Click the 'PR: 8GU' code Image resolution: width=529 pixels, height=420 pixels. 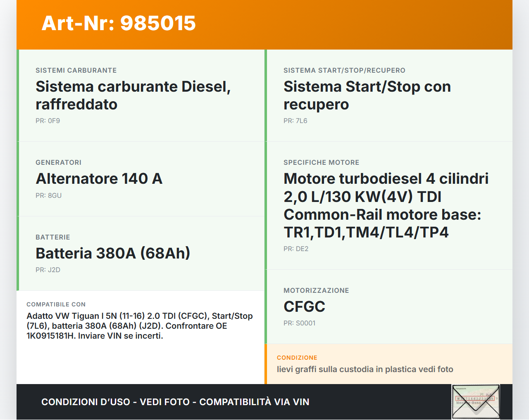[48, 195]
